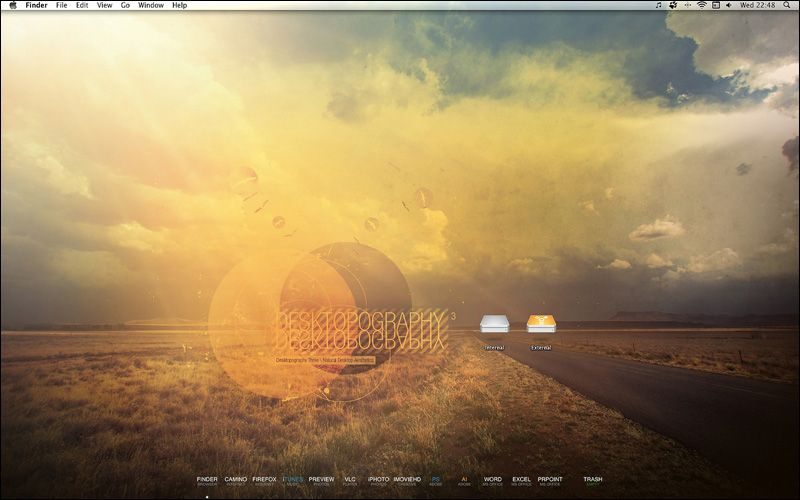Open the volume control in menu bar
800x500 pixels.
729,5
